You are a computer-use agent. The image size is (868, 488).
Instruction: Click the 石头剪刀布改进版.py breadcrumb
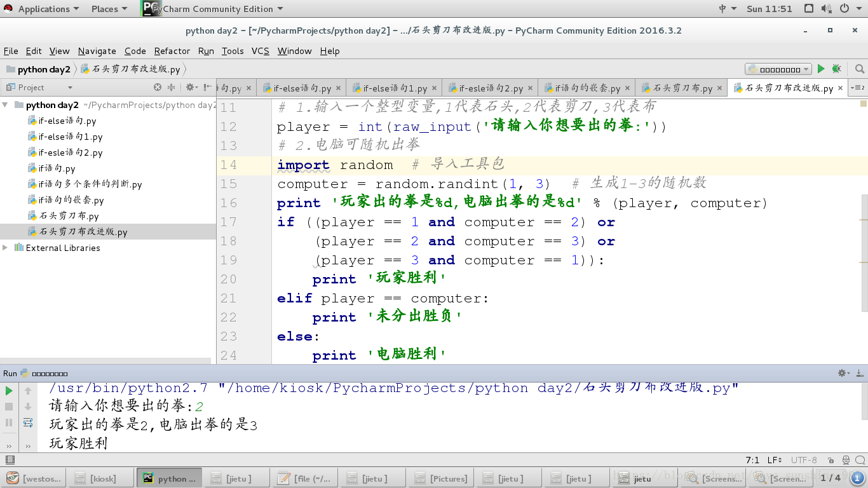coord(131,69)
